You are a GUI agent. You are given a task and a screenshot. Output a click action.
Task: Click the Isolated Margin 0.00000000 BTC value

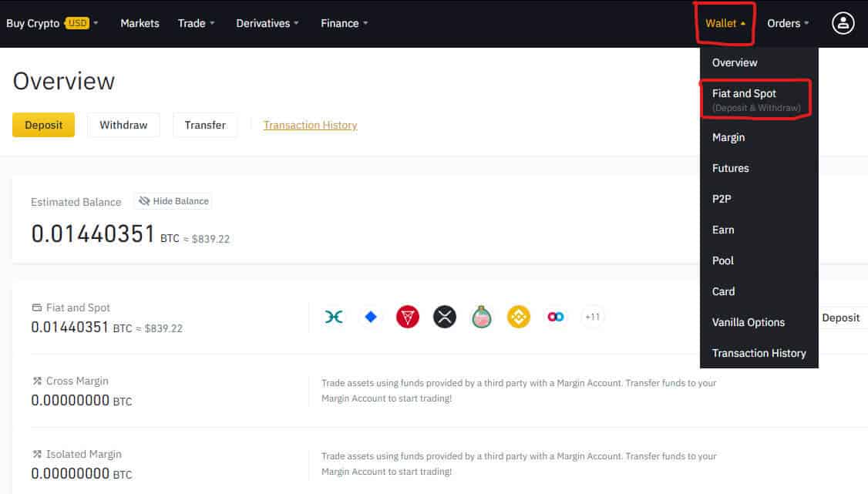pyautogui.click(x=82, y=473)
